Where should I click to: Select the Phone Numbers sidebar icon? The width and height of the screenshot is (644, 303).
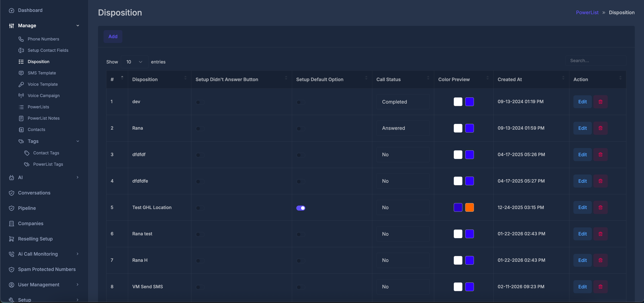(x=21, y=39)
